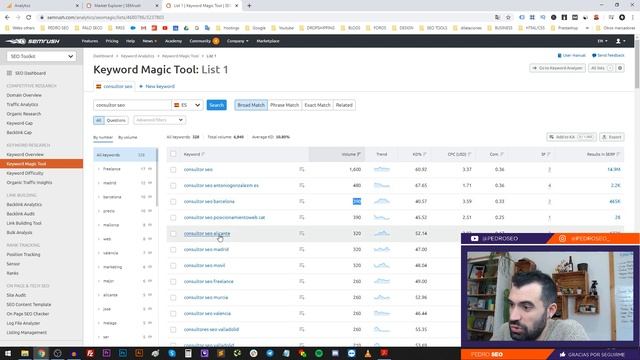Image resolution: width=640 pixels, height=360 pixels.
Task: Check the consultor seo row
Action: pyautogui.click(x=173, y=169)
